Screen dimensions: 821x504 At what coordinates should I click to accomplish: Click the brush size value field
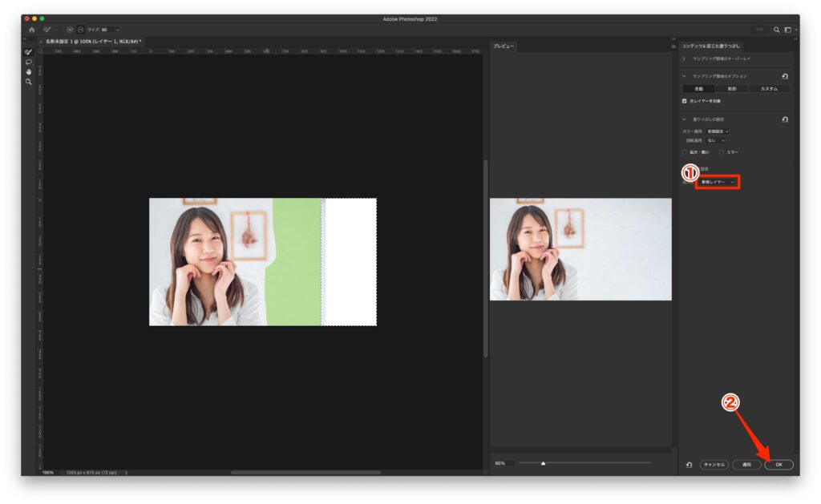[107, 30]
